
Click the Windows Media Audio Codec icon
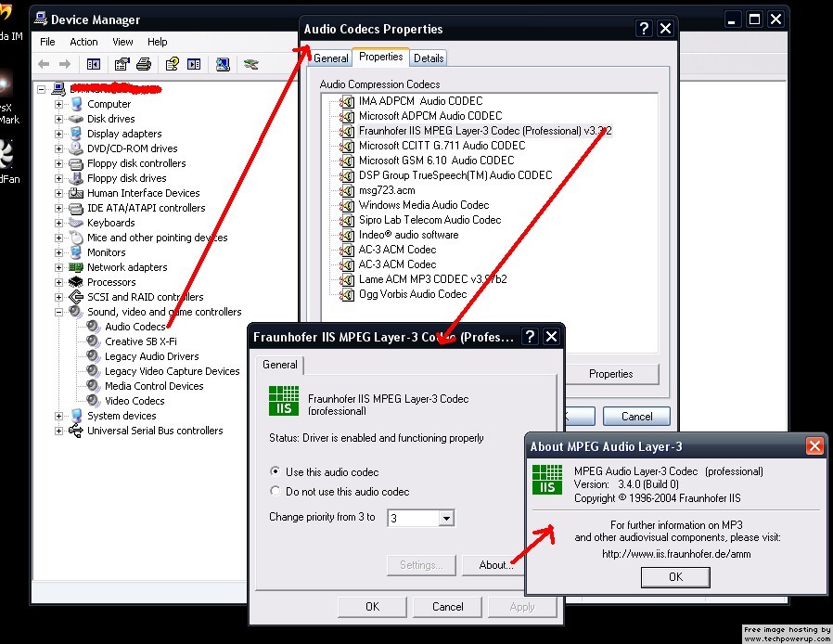348,205
